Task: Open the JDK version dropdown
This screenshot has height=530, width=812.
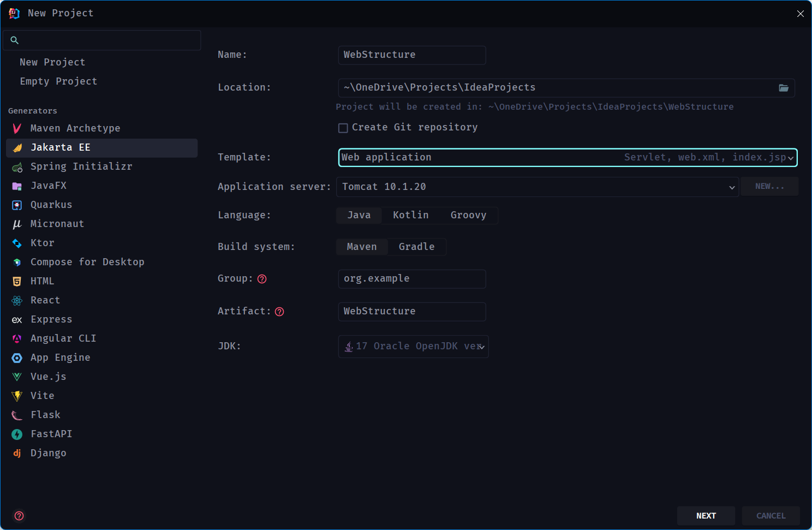Action: [413, 347]
